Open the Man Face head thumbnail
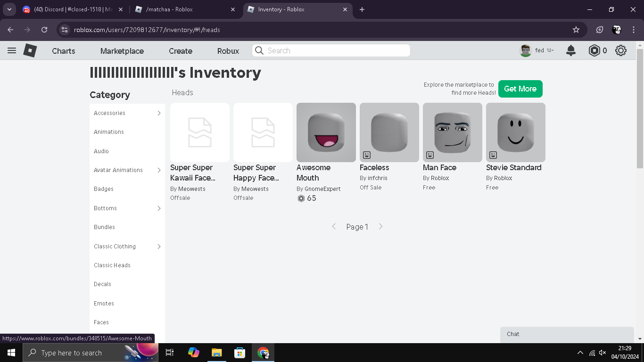Image resolution: width=644 pixels, height=362 pixels. point(453,132)
